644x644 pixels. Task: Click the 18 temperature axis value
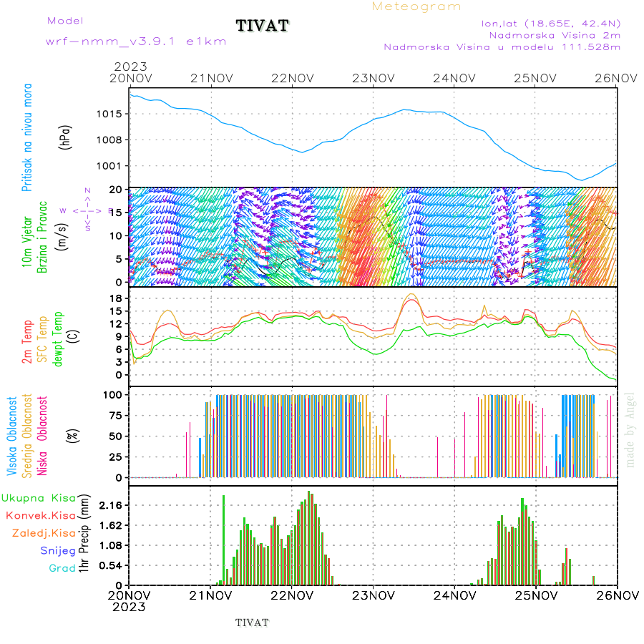tap(116, 298)
